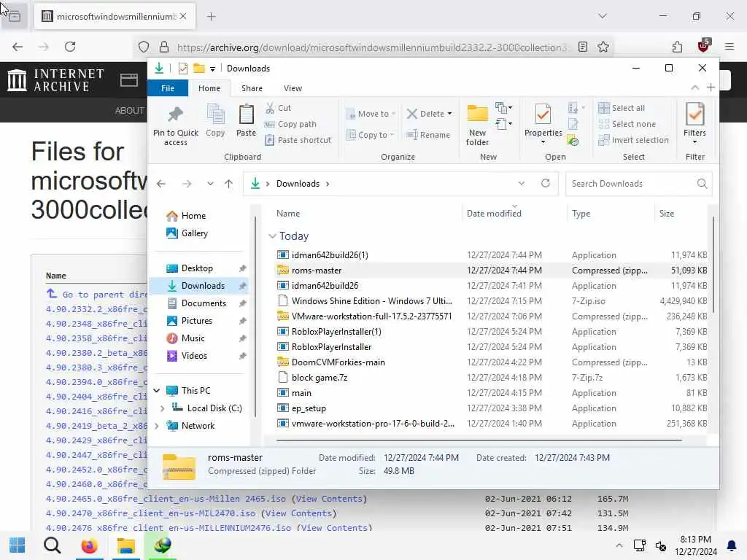Switch to the Share ribbon tab
Screen dimensions: 747x560
[x=252, y=88]
